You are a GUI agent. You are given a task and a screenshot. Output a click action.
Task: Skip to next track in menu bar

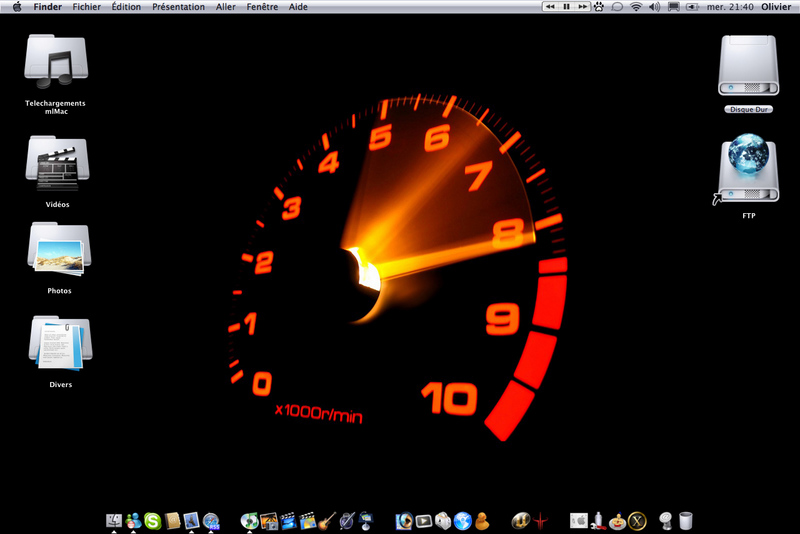point(581,7)
